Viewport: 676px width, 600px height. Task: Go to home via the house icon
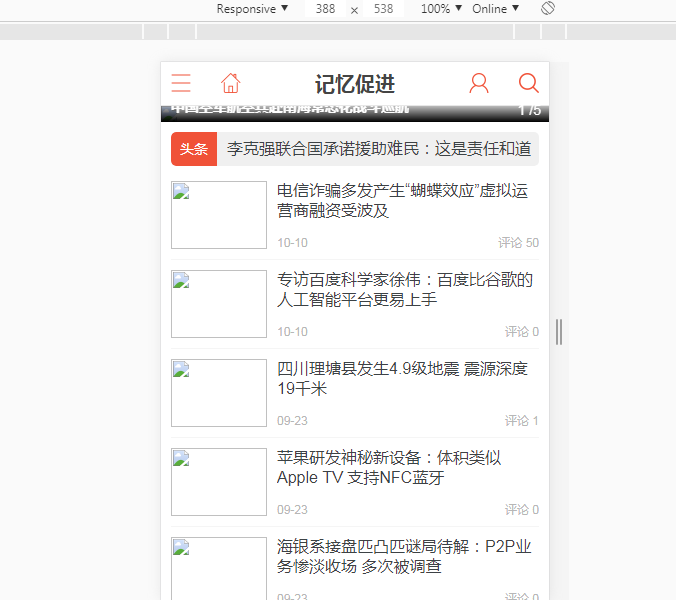(231, 83)
